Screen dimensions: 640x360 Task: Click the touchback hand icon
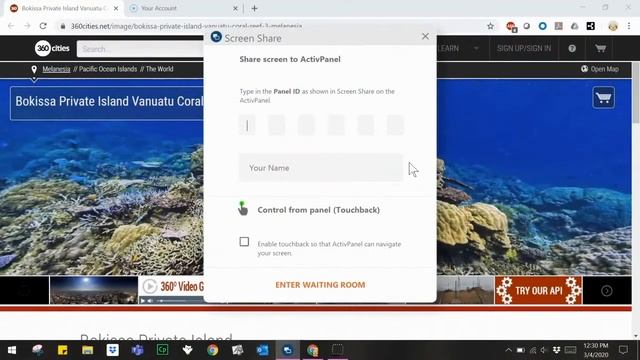coord(242,208)
